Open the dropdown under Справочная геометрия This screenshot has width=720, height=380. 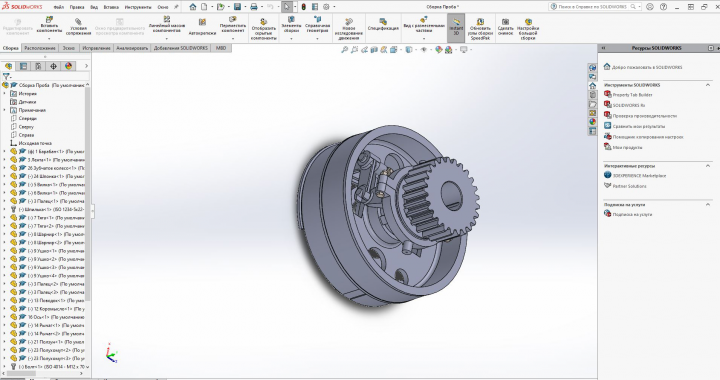[x=317, y=39]
